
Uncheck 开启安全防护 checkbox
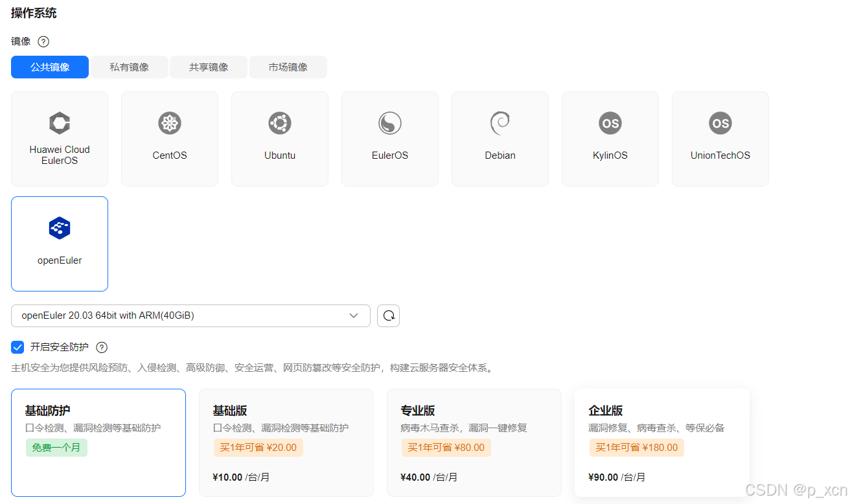click(x=17, y=347)
